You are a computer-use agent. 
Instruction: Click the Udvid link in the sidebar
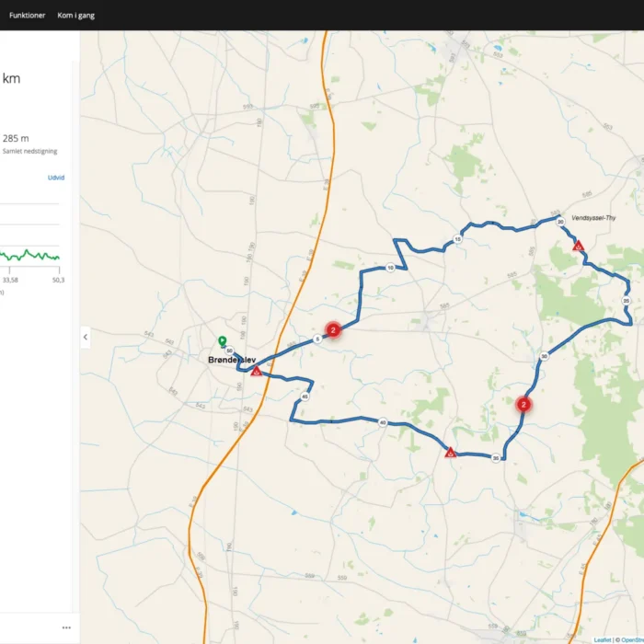(56, 178)
